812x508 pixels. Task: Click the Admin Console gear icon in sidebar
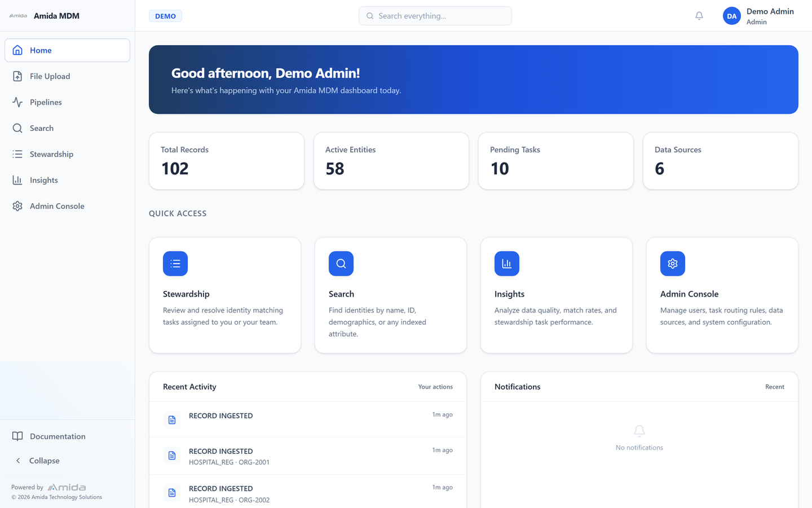17,206
